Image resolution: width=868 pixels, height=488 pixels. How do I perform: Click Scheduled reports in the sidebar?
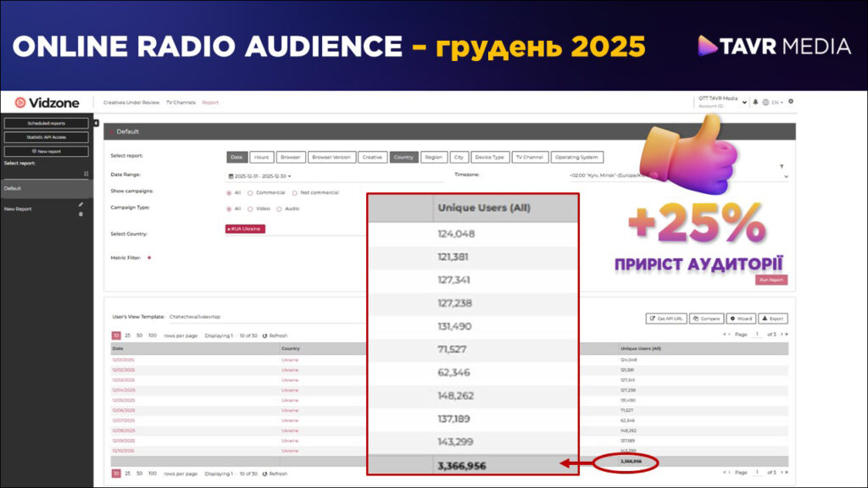[x=46, y=123]
